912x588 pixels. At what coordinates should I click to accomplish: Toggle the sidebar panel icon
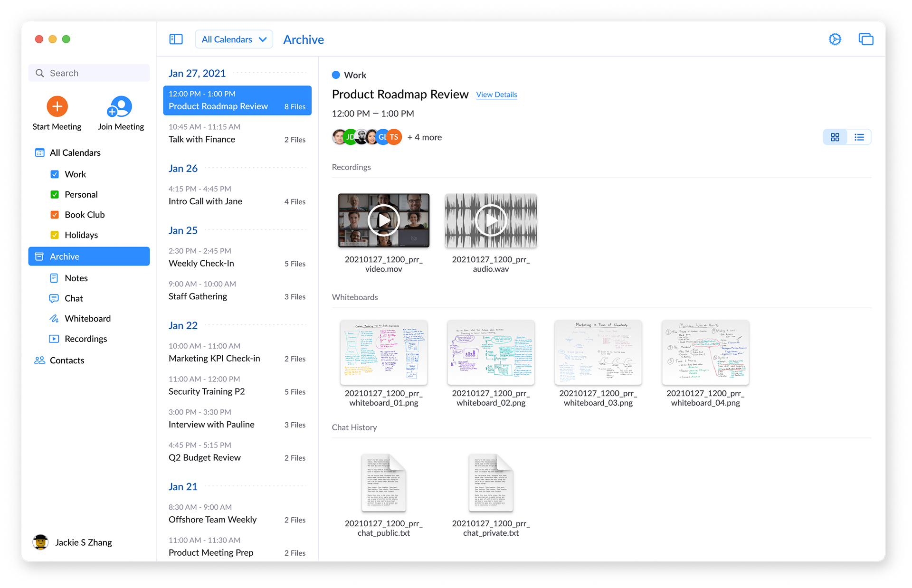click(176, 39)
